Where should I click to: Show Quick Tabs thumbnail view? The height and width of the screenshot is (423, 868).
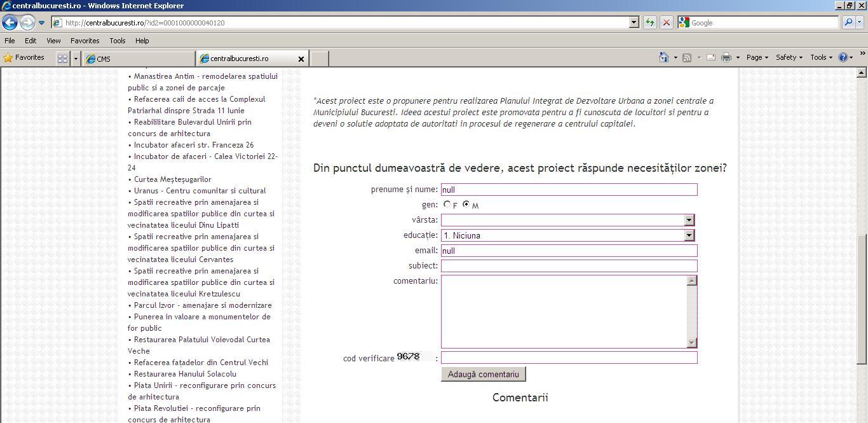[x=62, y=59]
